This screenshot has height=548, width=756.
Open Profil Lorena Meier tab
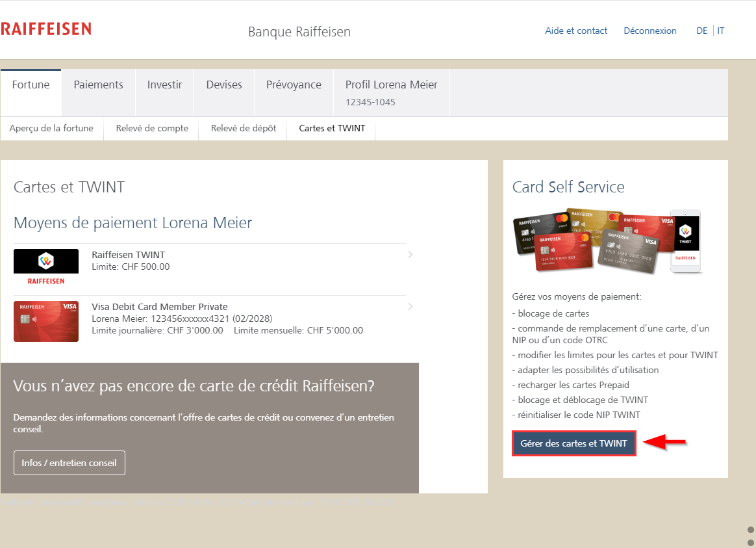391,92
